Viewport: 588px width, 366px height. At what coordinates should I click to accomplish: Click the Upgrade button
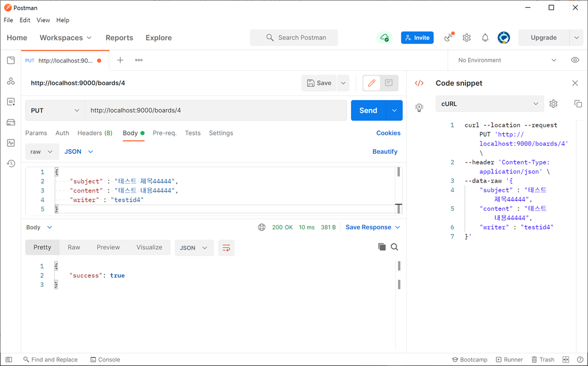[544, 37]
